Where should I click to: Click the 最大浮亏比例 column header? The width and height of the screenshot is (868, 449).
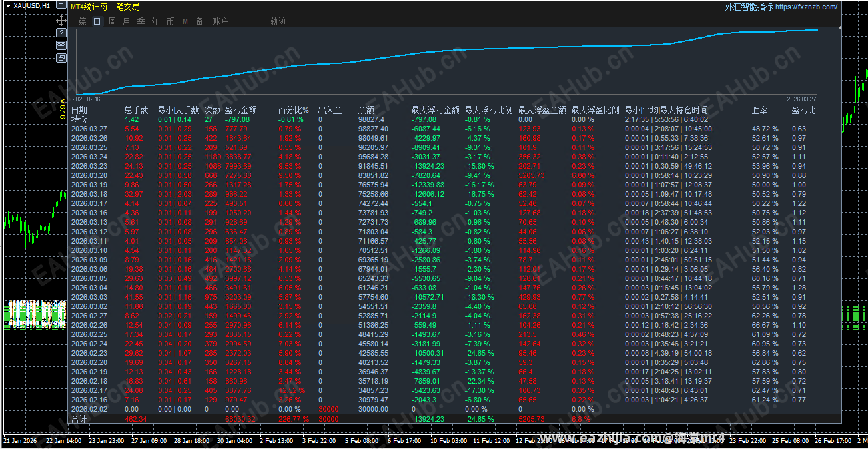click(488, 110)
